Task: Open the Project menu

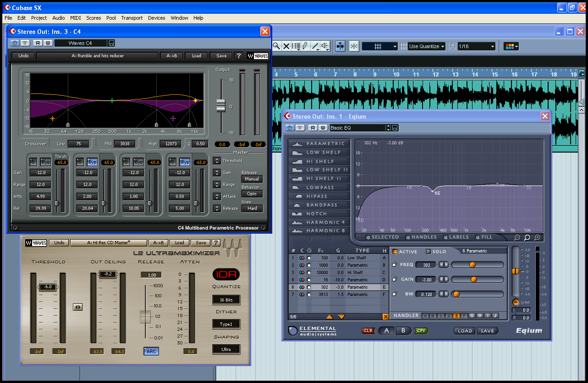Action: pos(39,18)
